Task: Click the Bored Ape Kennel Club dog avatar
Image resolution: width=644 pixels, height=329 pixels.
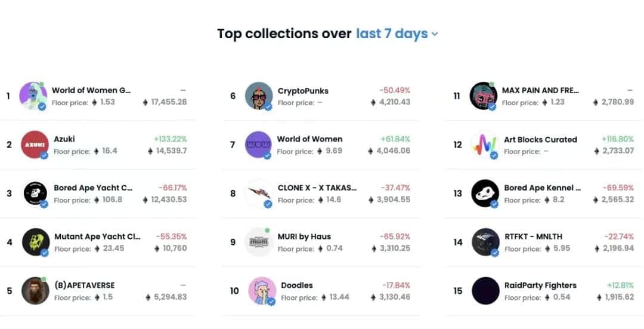Action: coord(485,193)
